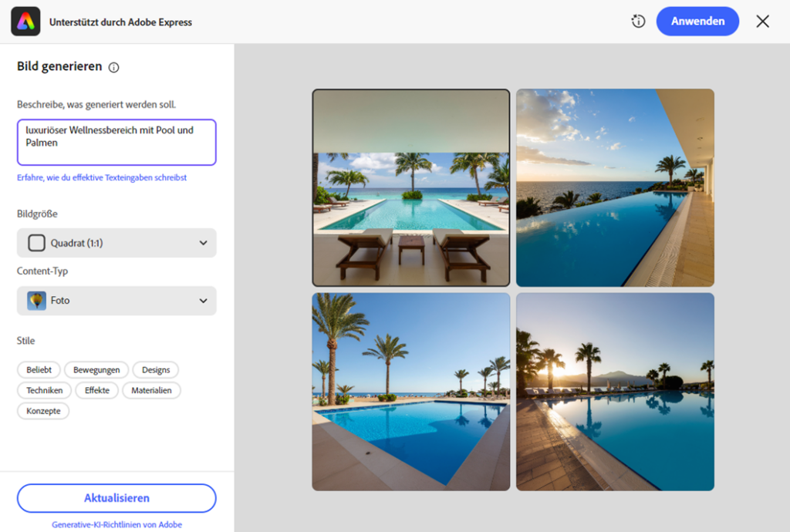Viewport: 790px width, 532px height.
Task: Open the Generative-KI-Richtlinien von Adobe link
Action: [x=116, y=525]
